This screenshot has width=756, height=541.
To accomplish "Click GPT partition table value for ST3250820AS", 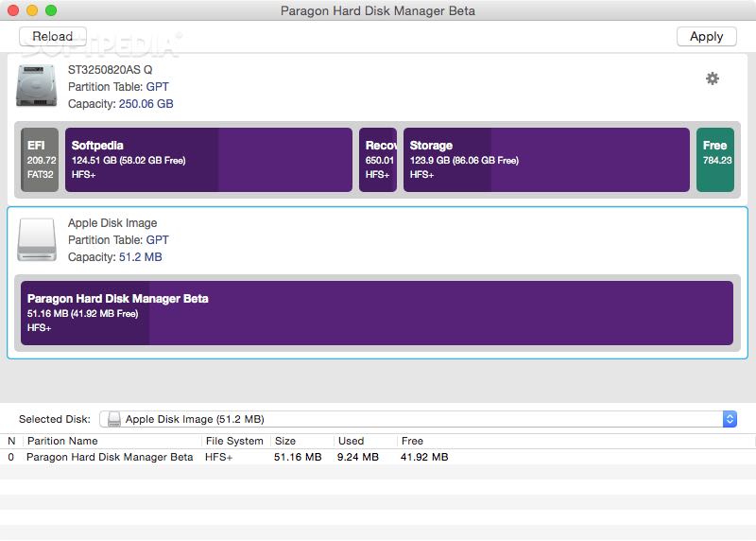I will [x=157, y=86].
